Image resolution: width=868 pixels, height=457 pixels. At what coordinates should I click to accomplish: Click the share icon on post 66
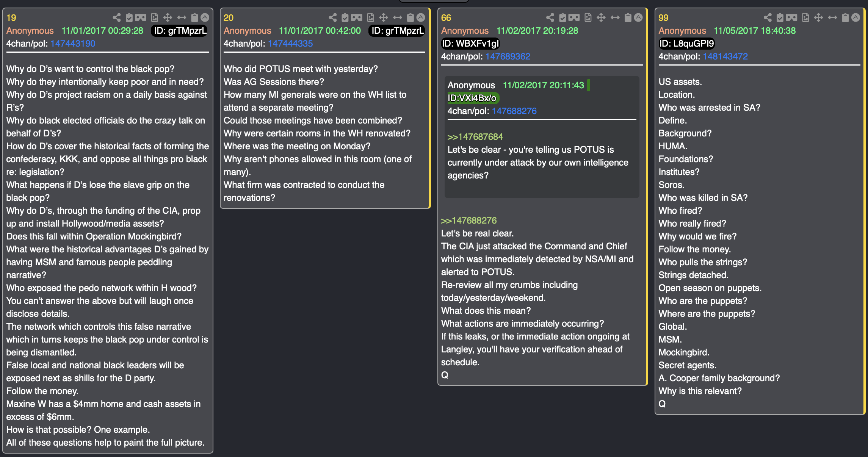[x=550, y=17]
